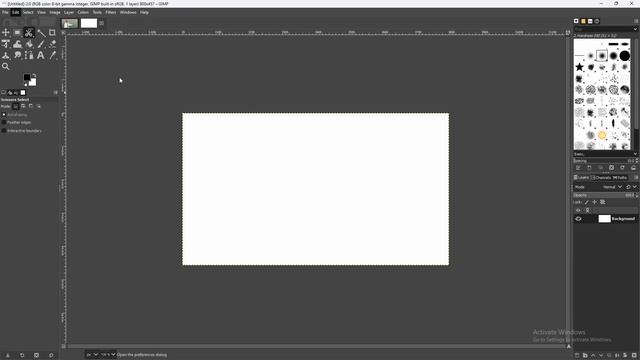Select the Bucket Fill tool
Viewport: 640px width, 360px height.
[29, 44]
